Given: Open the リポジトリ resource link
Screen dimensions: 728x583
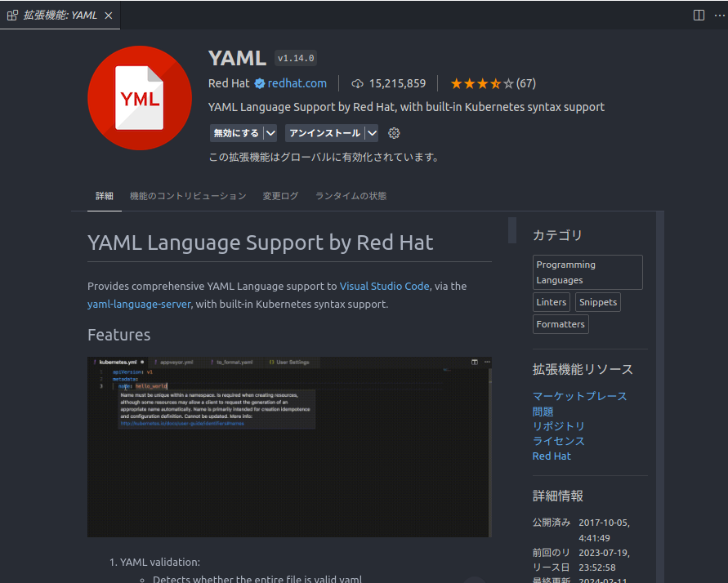Looking at the screenshot, I should 559,426.
